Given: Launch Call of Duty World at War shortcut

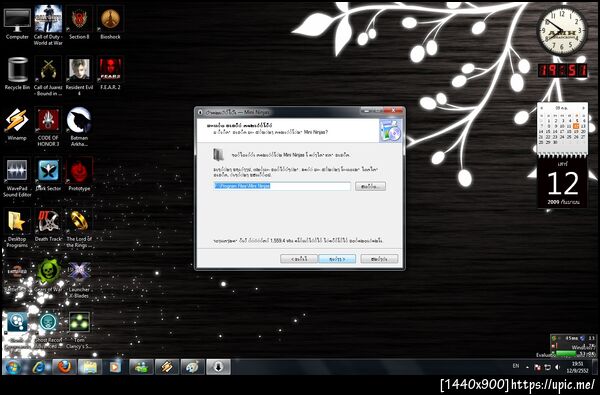Looking at the screenshot, I should [x=48, y=25].
